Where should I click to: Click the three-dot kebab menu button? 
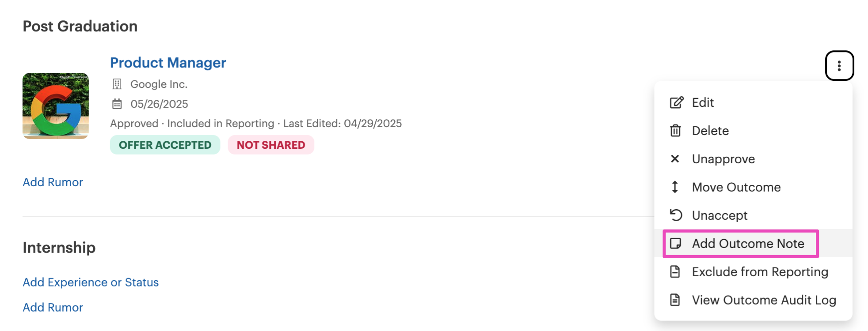(839, 66)
